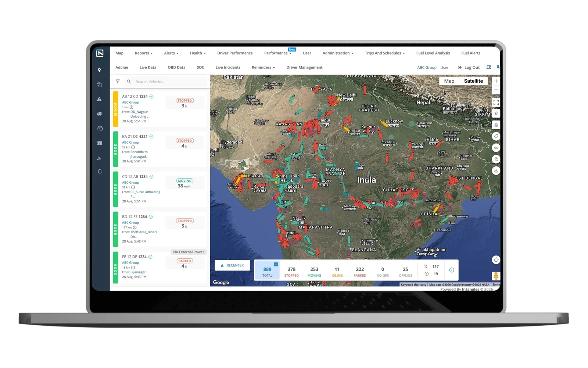Expand the Reports dropdown menu
The height and width of the screenshot is (368, 588).
144,53
